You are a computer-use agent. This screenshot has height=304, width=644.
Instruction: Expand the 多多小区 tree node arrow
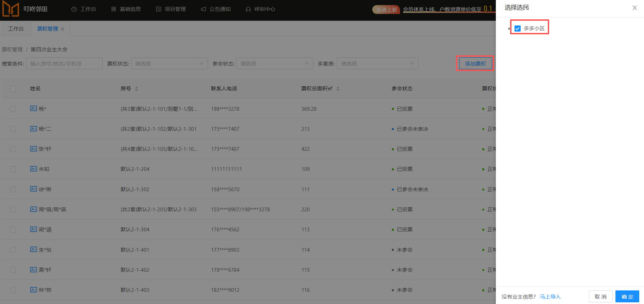point(509,29)
